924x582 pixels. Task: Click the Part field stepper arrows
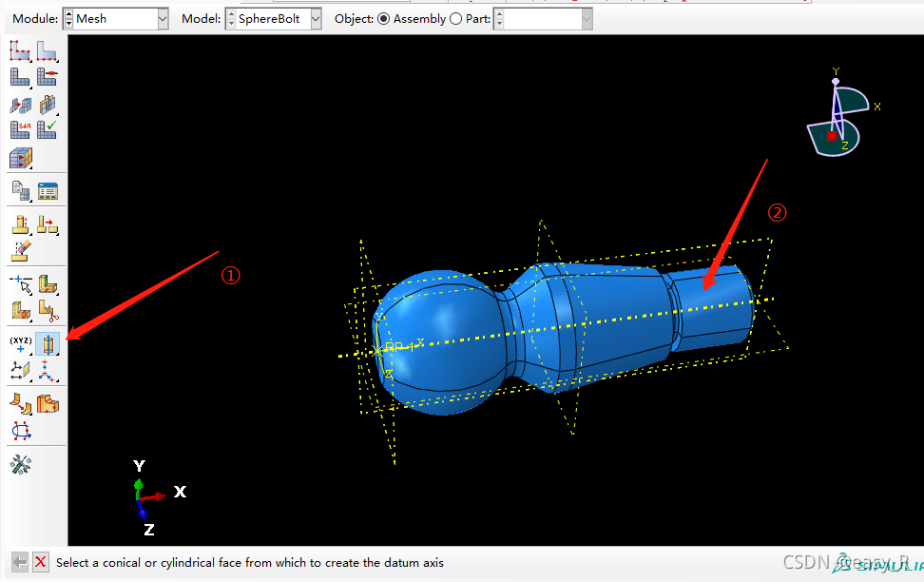(x=499, y=19)
